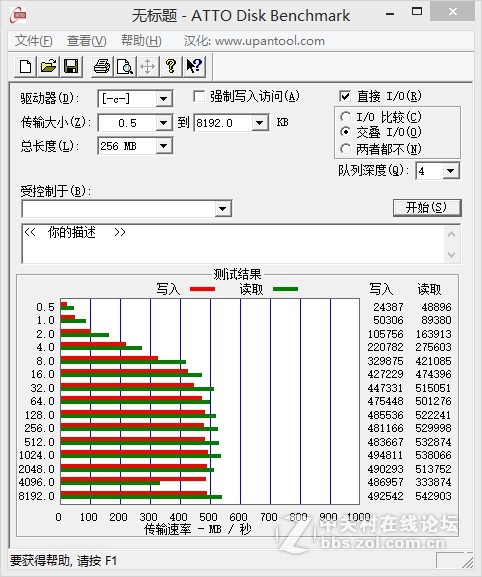This screenshot has width=482, height=577.
Task: Click the status bar text 要获得帮助, 请按 F1
Action: click(64, 561)
